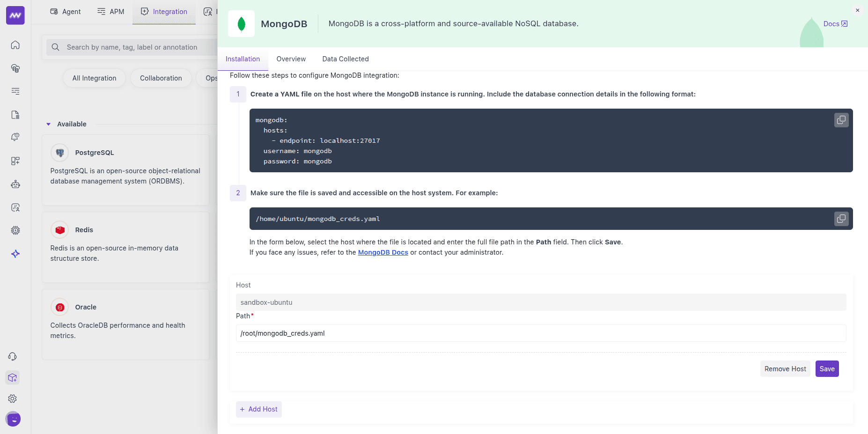Click the sparkle AI assistant icon
This screenshot has height=434, width=868.
click(15, 253)
